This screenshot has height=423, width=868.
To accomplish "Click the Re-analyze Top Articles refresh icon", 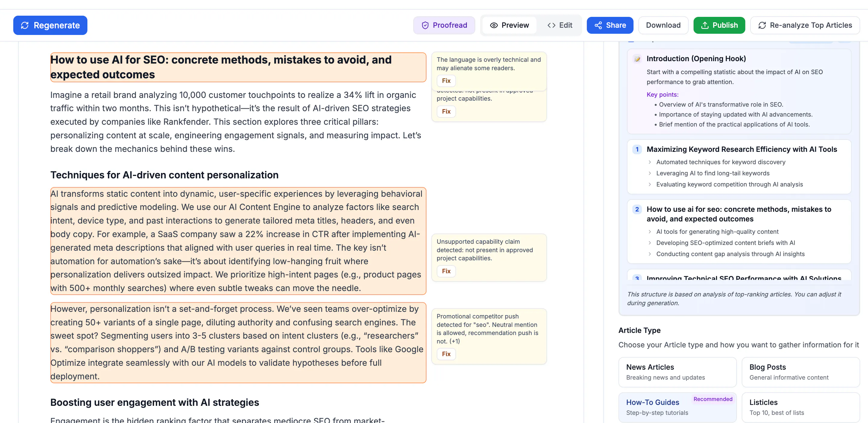I will pyautogui.click(x=762, y=25).
